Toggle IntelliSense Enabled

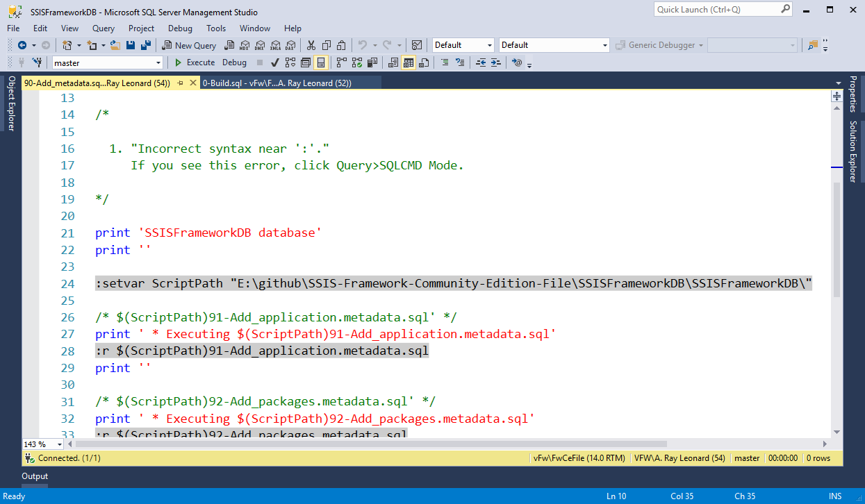[x=320, y=62]
